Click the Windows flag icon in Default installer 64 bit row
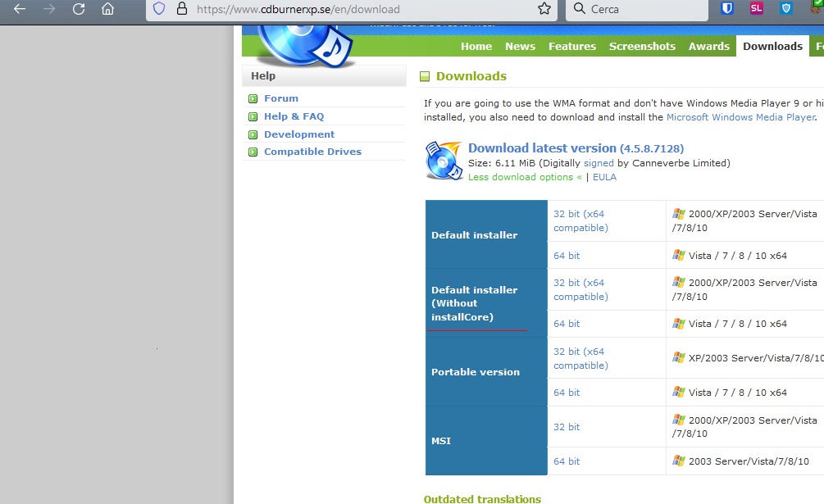Screen dimensions: 824x504 click(x=678, y=255)
